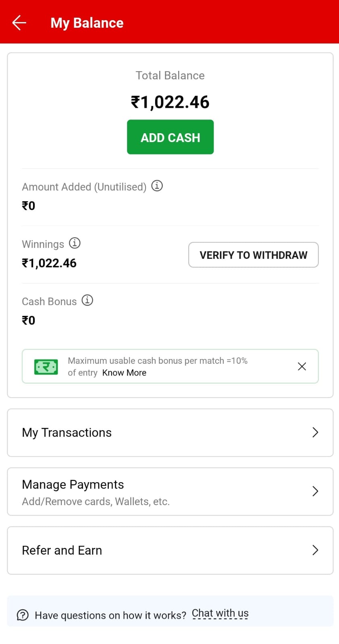Tap the Total Balance amount ₹1,022.46
The image size is (339, 644).
(x=170, y=102)
